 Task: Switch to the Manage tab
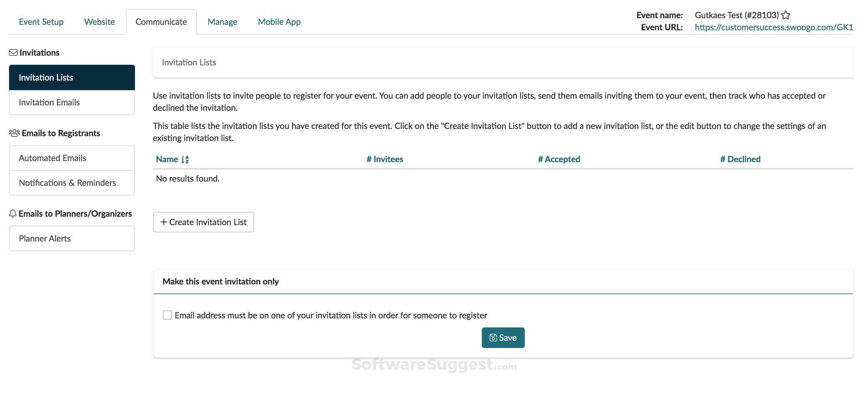(222, 21)
